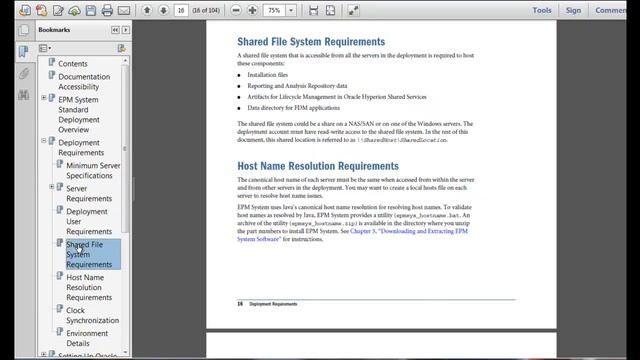Image resolution: width=640 pixels, height=360 pixels.
Task: Select the Server Requirements bookmark
Action: tap(89, 193)
